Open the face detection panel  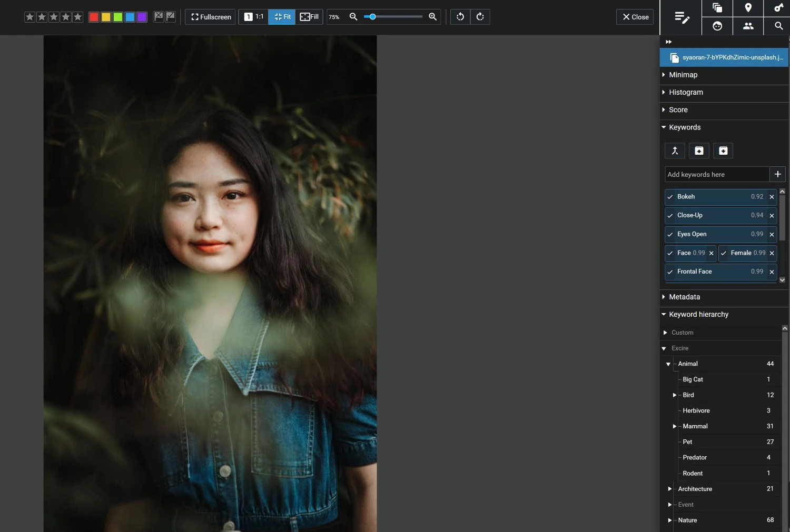(717, 26)
